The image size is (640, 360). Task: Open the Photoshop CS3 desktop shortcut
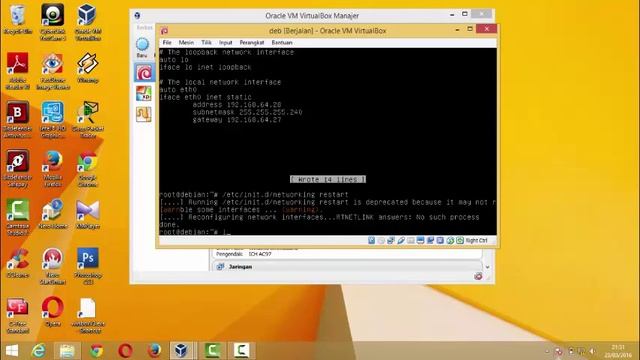pos(88,266)
